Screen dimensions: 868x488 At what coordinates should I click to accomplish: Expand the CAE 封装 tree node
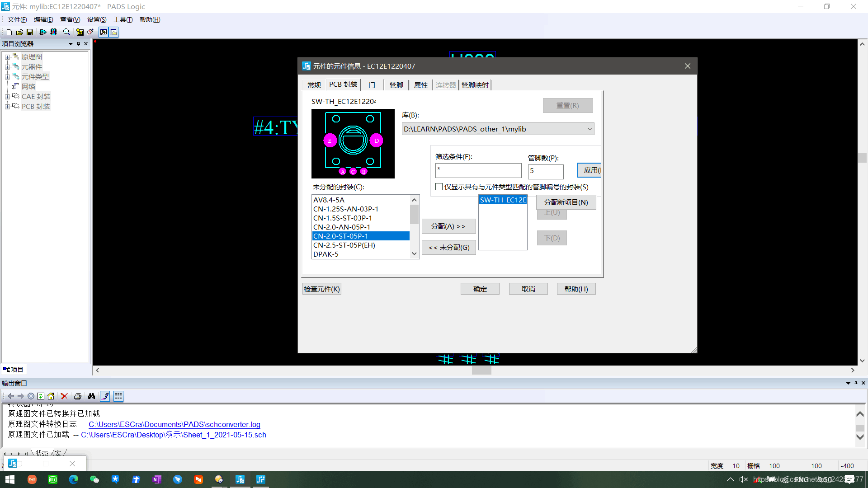pyautogui.click(x=7, y=97)
